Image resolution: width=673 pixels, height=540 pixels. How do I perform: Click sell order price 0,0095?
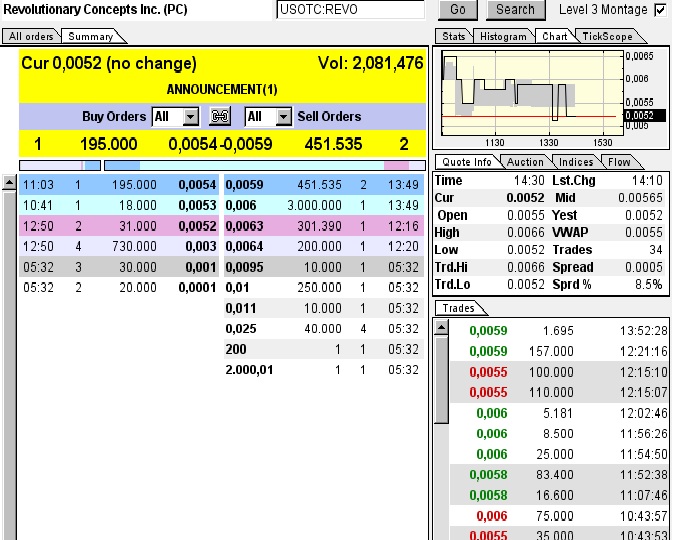(244, 267)
